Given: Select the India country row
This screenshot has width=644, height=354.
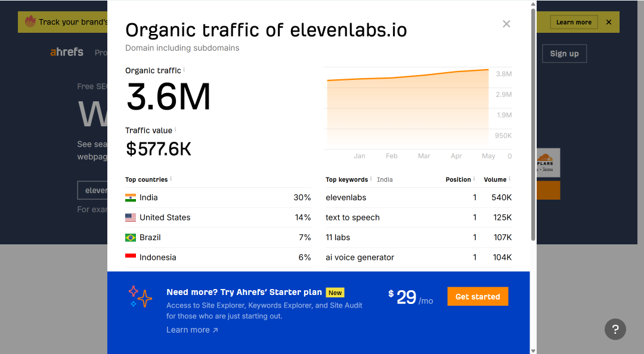Looking at the screenshot, I should tap(218, 197).
